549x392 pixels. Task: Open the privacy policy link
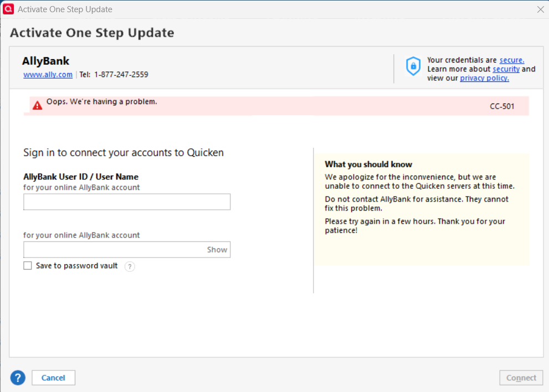click(x=484, y=78)
